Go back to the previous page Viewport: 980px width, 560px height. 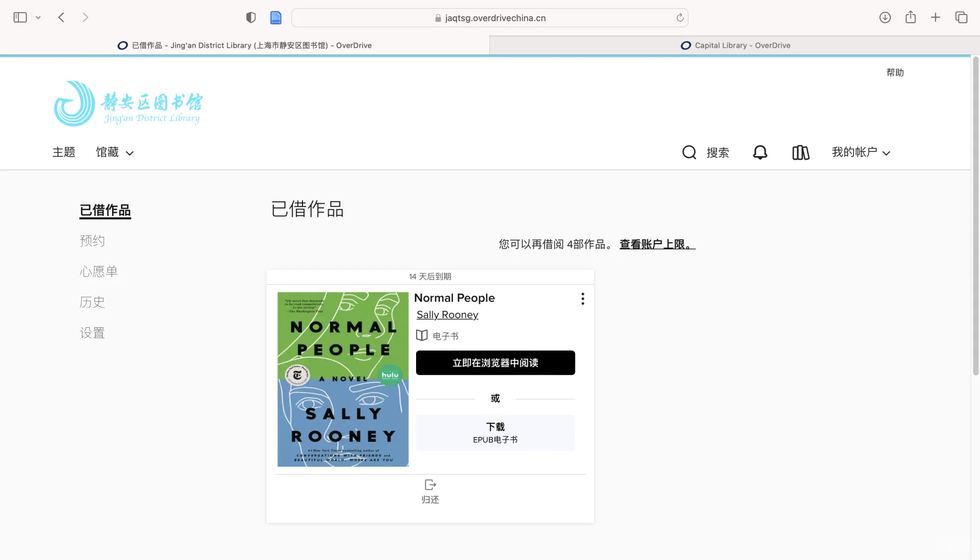(61, 18)
